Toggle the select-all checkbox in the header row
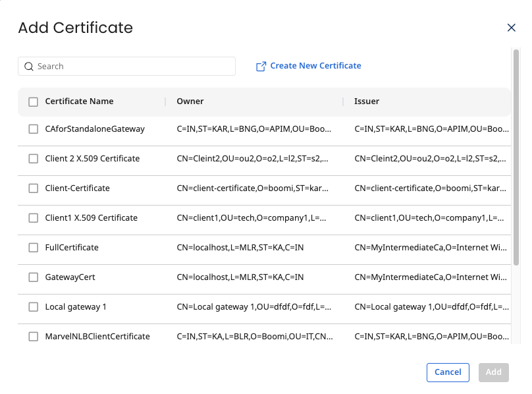 (x=33, y=101)
